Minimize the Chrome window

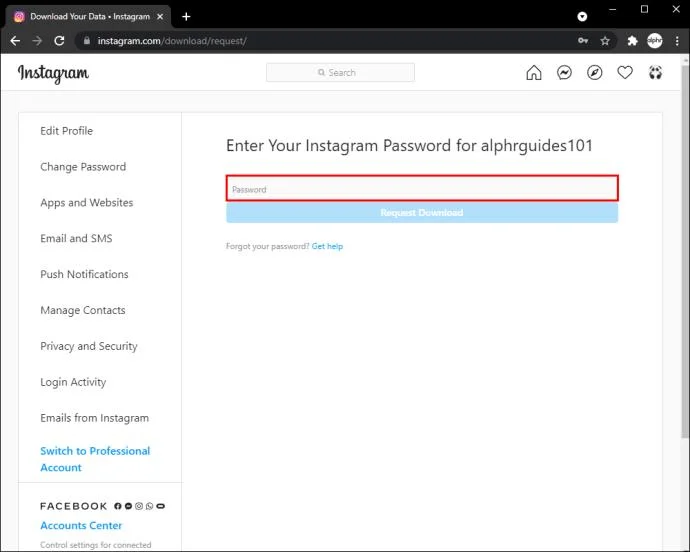click(613, 9)
